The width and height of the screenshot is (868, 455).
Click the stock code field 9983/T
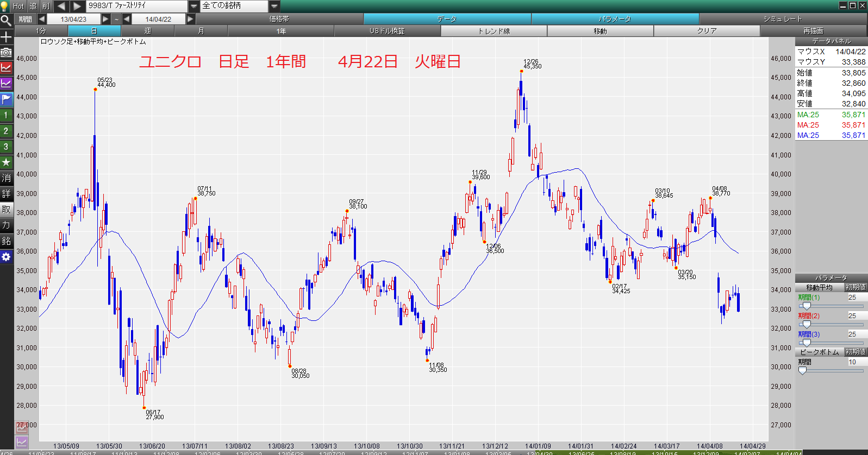click(x=137, y=6)
